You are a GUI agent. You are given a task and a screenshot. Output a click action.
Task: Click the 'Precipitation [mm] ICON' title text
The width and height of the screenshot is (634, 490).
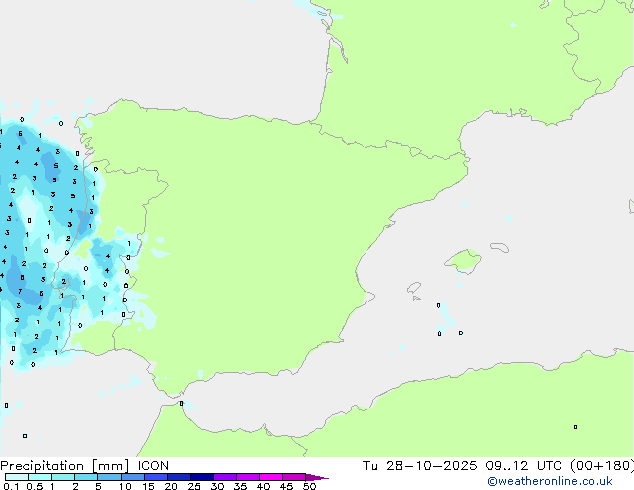(x=85, y=466)
